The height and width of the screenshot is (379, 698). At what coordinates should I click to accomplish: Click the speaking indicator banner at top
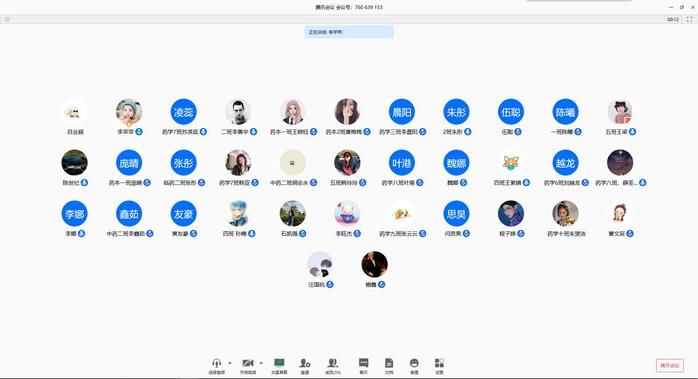tap(349, 32)
